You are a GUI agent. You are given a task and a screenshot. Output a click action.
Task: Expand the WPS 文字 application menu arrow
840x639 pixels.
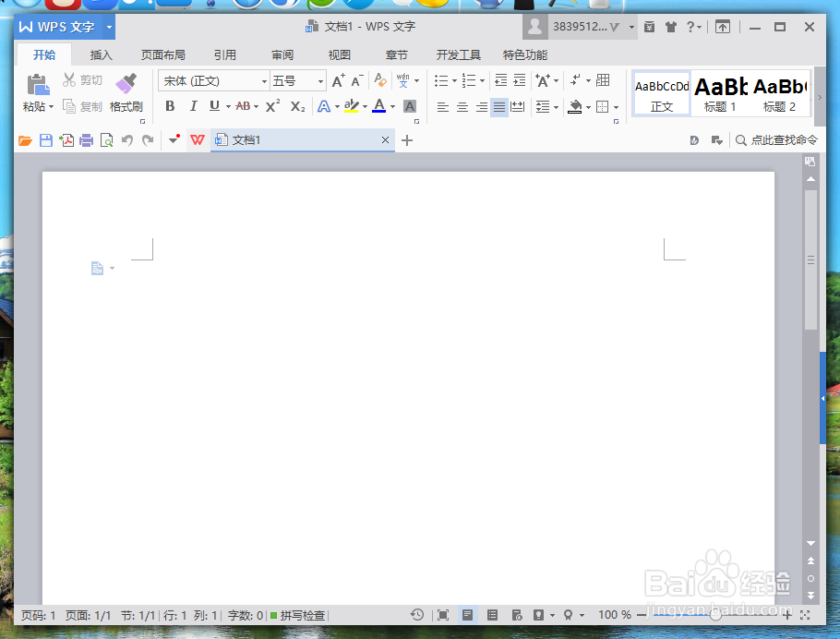(x=109, y=27)
